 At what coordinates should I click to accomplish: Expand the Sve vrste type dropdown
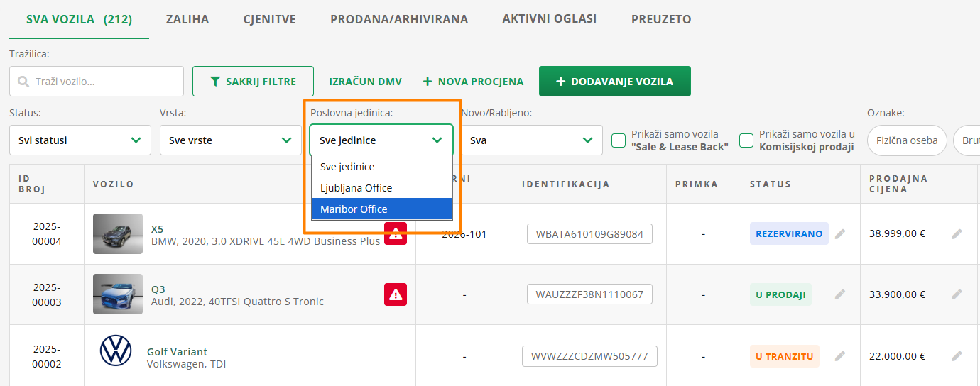coord(231,140)
